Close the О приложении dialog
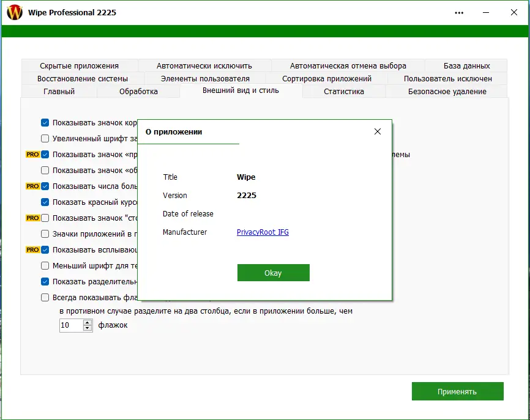Image resolution: width=530 pixels, height=420 pixels. coord(378,131)
